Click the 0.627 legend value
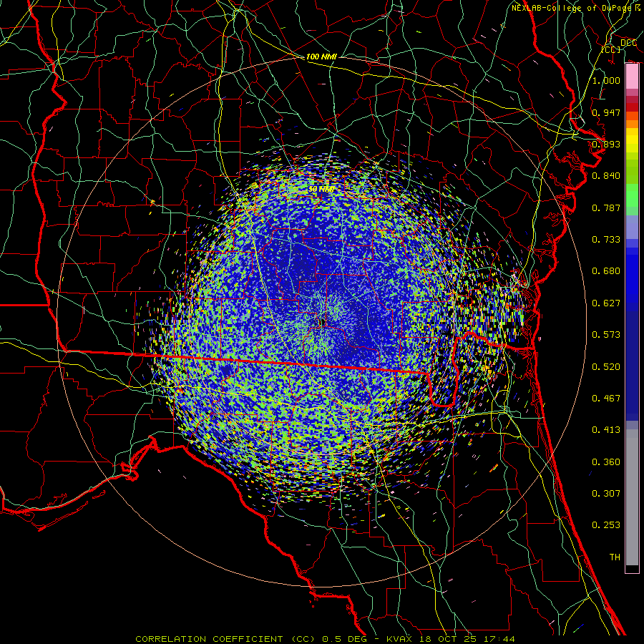Screen dimensions: 644x644 (606, 303)
